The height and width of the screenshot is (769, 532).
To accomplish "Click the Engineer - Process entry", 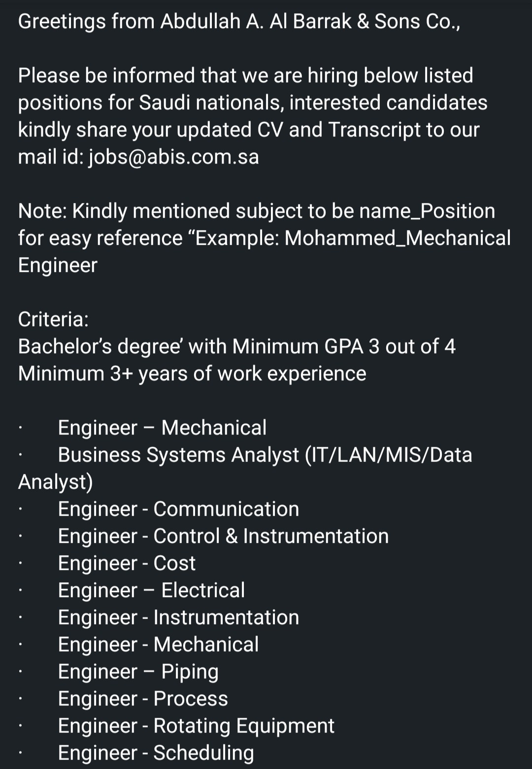I will click(143, 699).
